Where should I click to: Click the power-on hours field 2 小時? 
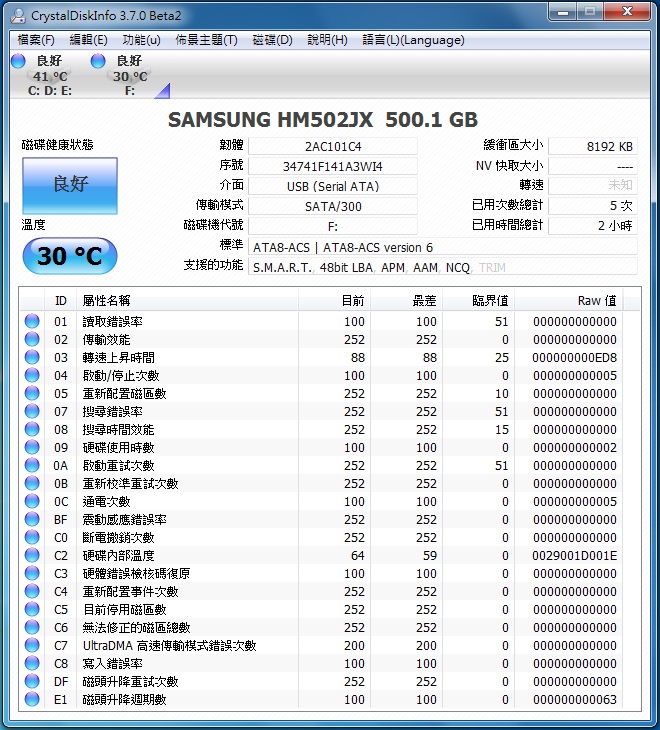[593, 225]
